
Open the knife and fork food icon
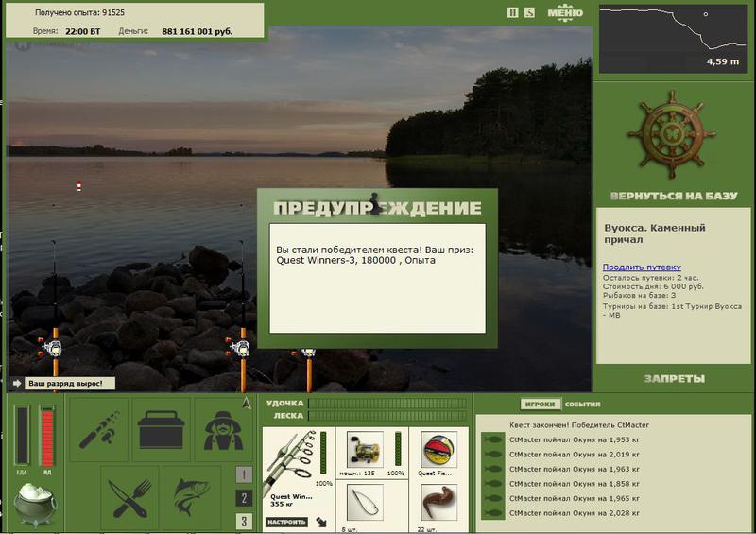[x=129, y=498]
